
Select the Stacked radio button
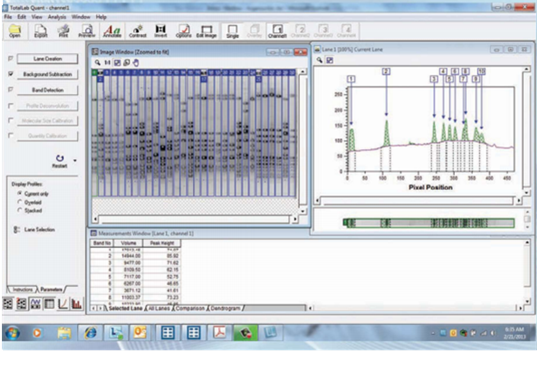pos(20,210)
